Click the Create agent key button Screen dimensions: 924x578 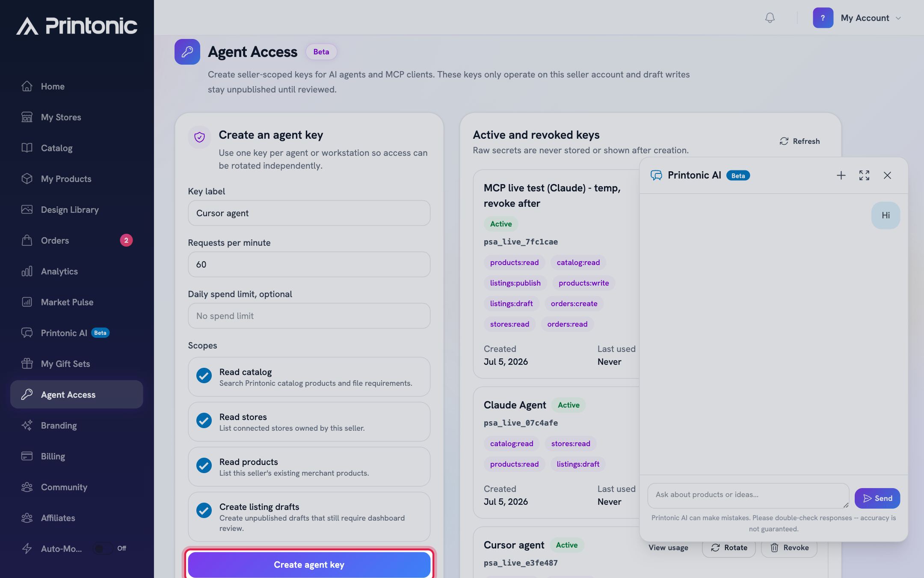click(309, 564)
